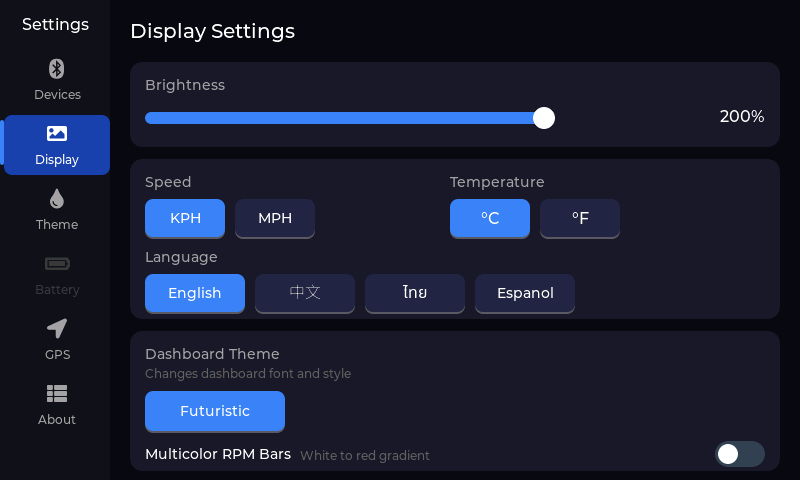
Task: Select Celsius temperature unit
Action: click(x=490, y=218)
